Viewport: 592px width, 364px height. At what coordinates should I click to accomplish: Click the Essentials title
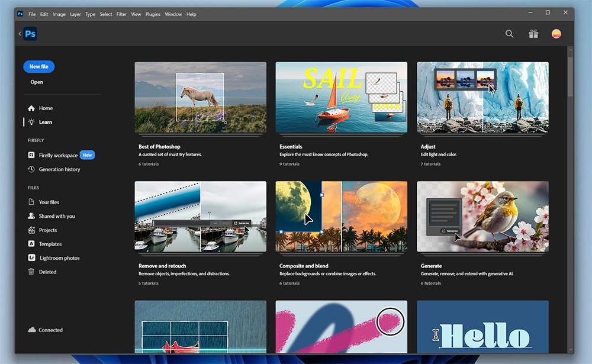291,147
